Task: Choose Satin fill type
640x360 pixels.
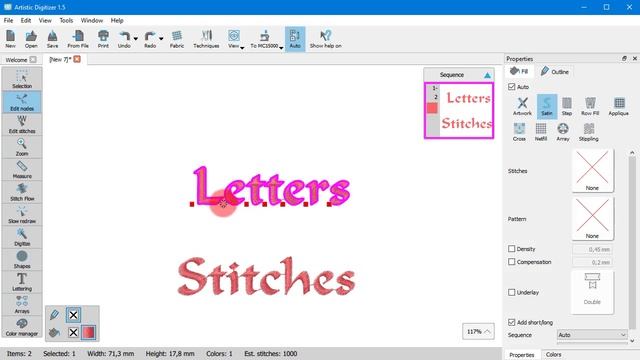Action: coord(547,106)
